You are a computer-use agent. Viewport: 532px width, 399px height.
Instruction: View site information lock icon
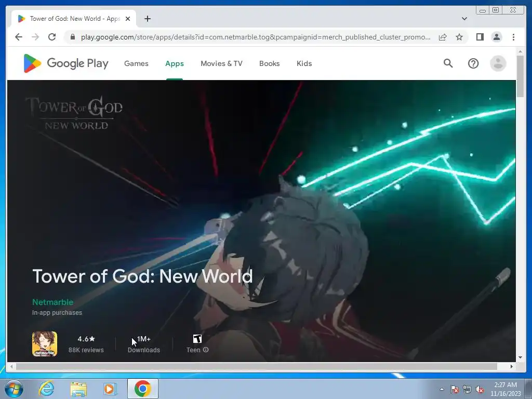coord(73,37)
